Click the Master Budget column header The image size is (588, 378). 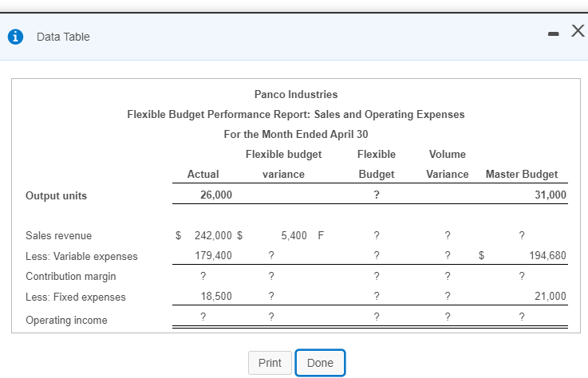click(522, 175)
